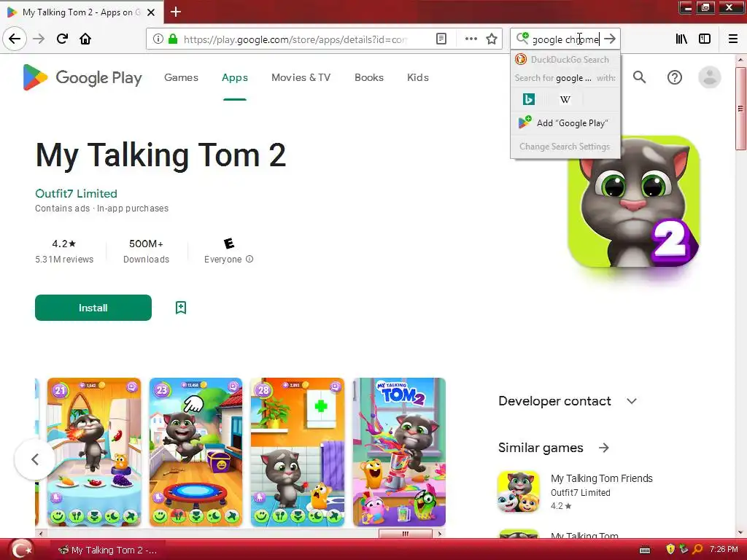This screenshot has height=560, width=747.
Task: Show site information icon in address bar
Action: (x=158, y=39)
